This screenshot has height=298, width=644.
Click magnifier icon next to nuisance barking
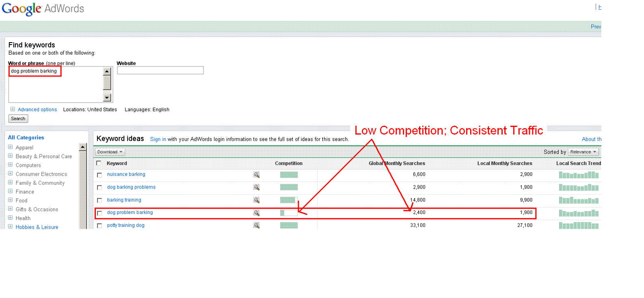[256, 175]
